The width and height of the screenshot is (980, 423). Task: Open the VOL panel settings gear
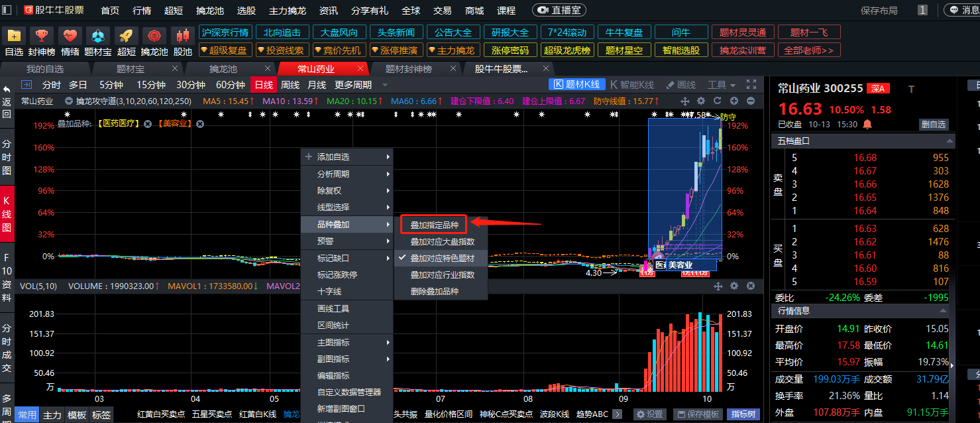coord(734,286)
